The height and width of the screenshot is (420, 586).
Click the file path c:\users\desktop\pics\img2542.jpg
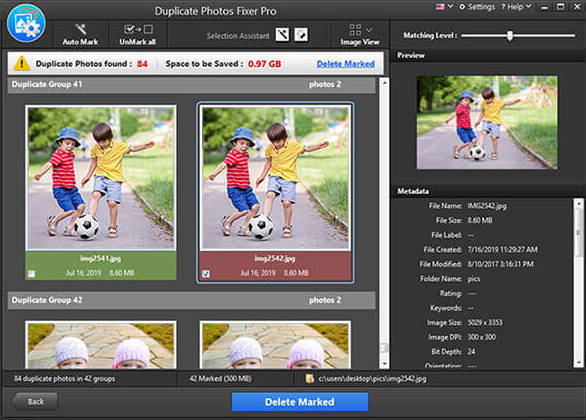372,379
